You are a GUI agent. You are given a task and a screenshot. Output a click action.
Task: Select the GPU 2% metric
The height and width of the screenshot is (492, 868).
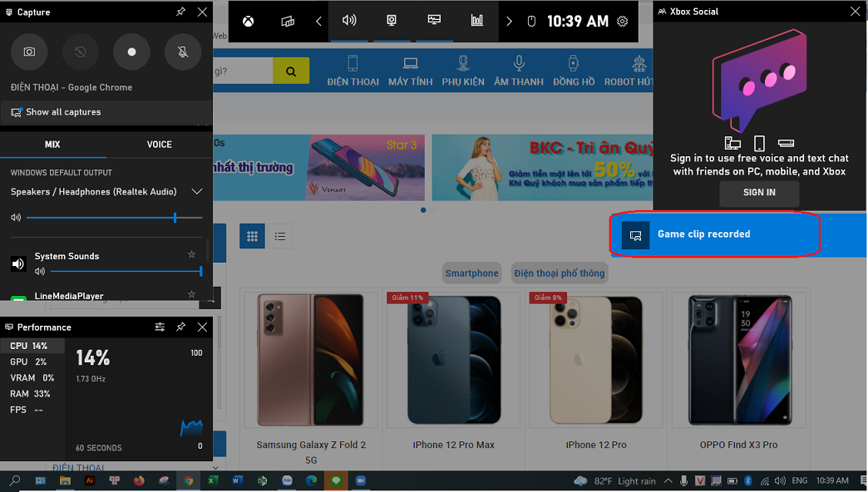point(32,362)
